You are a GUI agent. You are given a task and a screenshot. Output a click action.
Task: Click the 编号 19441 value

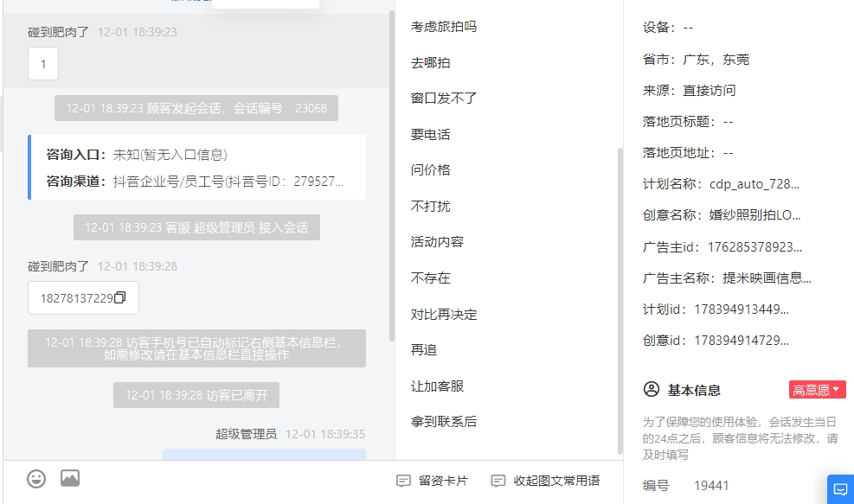[711, 486]
